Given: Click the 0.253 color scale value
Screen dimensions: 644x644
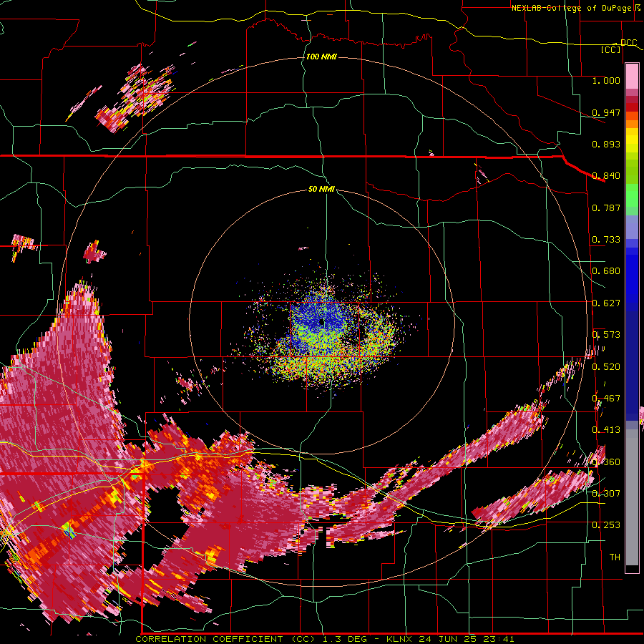Looking at the screenshot, I should [606, 525].
